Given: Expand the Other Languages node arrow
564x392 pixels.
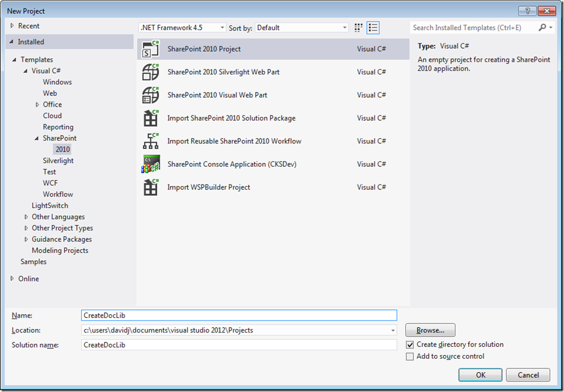Looking at the screenshot, I should 26,217.
